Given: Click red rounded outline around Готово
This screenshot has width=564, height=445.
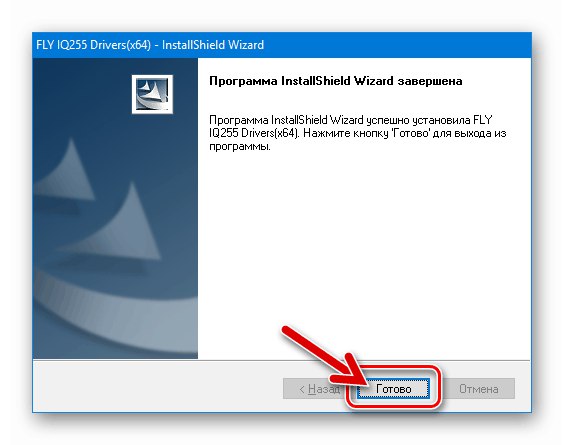Looking at the screenshot, I should coord(393,387).
